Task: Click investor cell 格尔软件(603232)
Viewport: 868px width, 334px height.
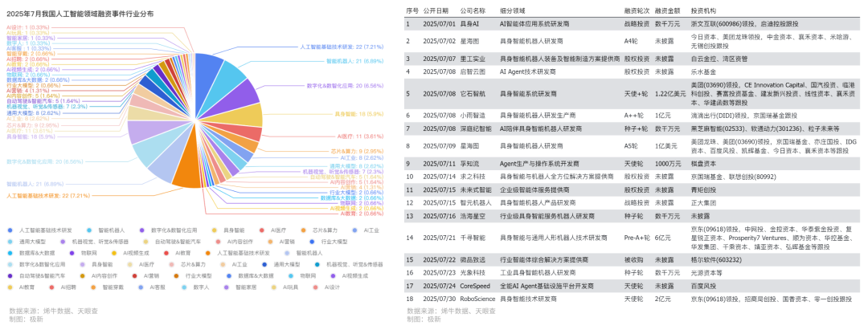Action: pos(715,259)
